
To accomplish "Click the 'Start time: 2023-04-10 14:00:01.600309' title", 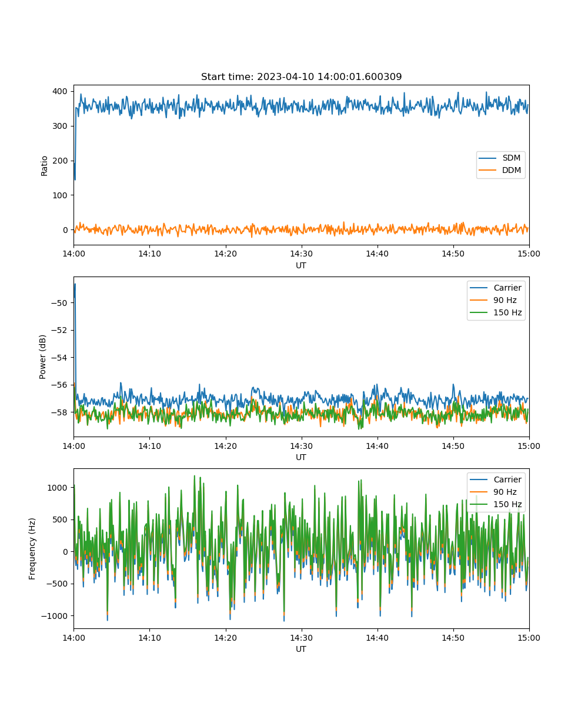I will point(301,77).
